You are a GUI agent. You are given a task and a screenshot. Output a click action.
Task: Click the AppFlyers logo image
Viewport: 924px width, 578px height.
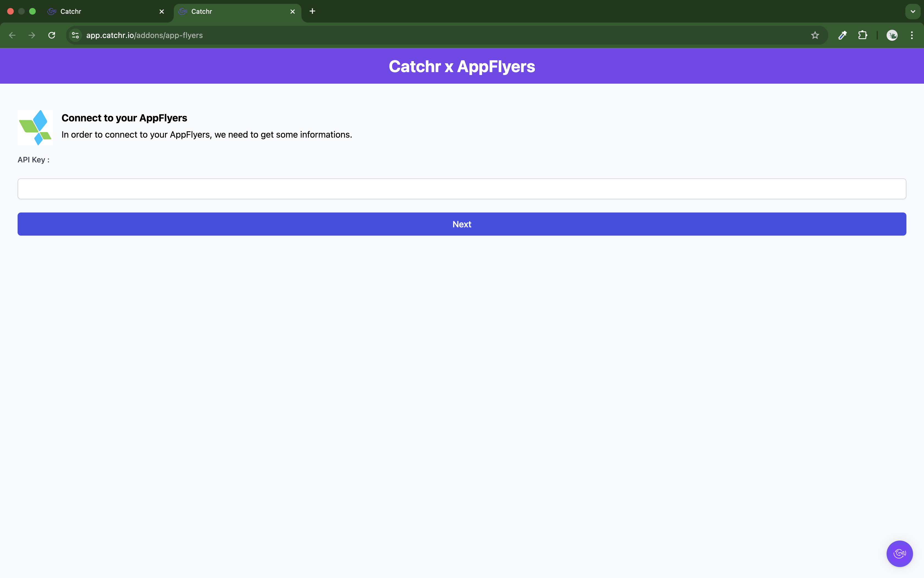coord(35,128)
